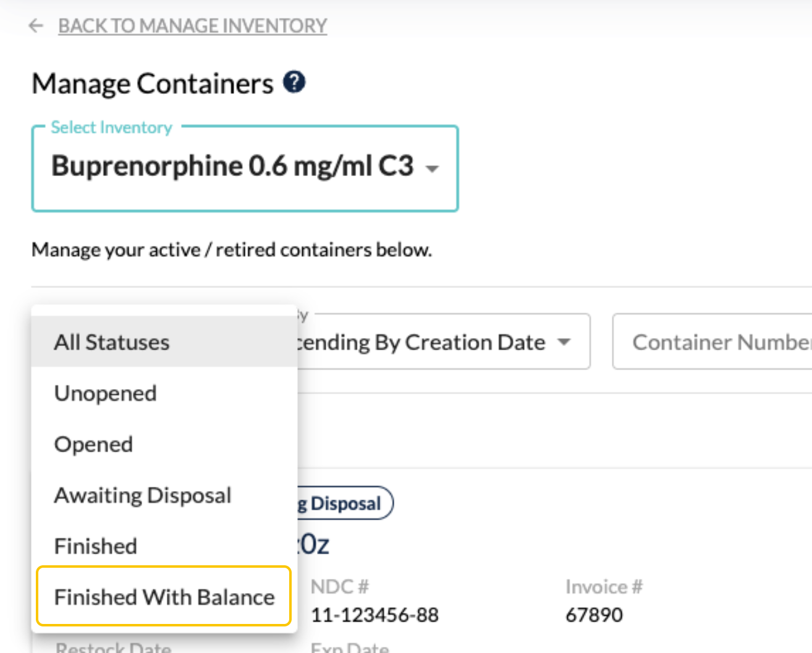
Task: Click the Select Inventory field label
Action: [112, 127]
